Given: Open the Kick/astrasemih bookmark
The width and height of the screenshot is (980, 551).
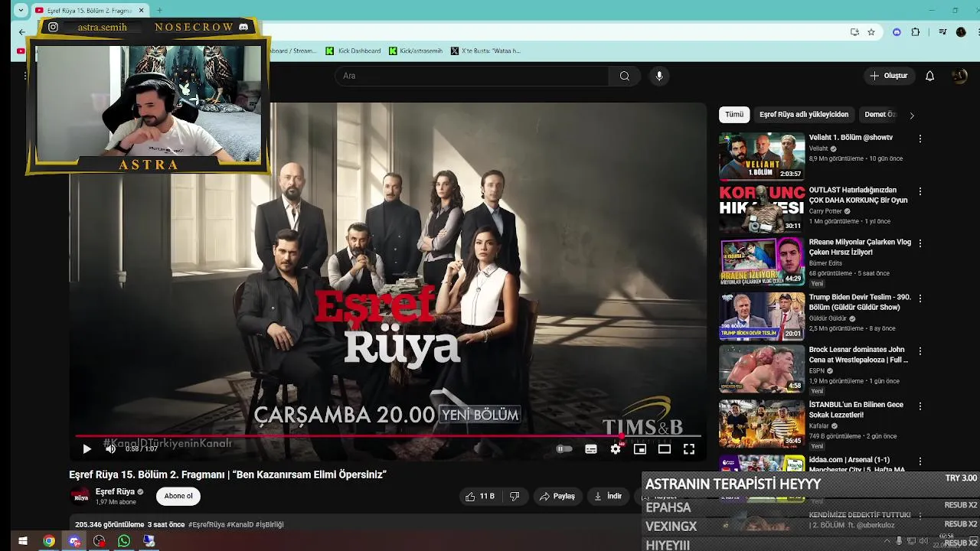Looking at the screenshot, I should tap(416, 51).
